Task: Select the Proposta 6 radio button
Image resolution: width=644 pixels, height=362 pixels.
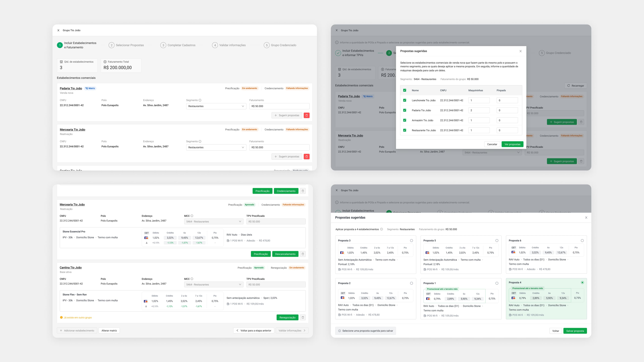Action: tap(582, 241)
